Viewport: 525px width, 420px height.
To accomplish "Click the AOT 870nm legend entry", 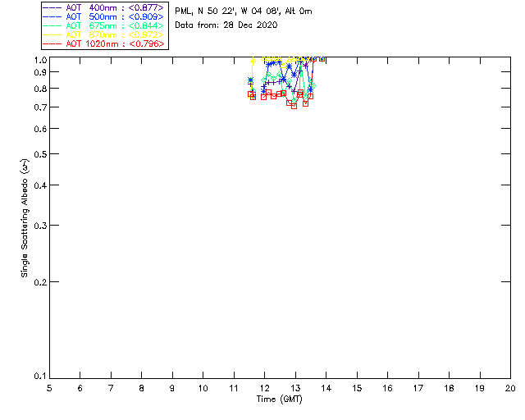I will click(103, 34).
